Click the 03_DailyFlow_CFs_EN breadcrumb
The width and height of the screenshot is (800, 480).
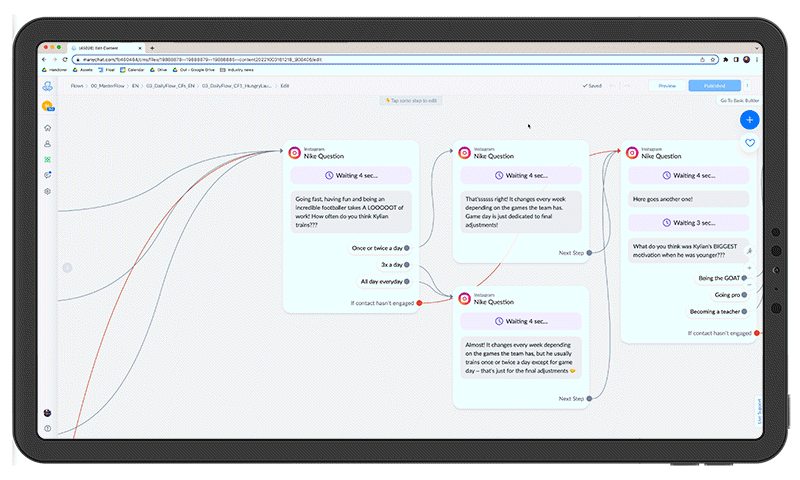[x=170, y=86]
